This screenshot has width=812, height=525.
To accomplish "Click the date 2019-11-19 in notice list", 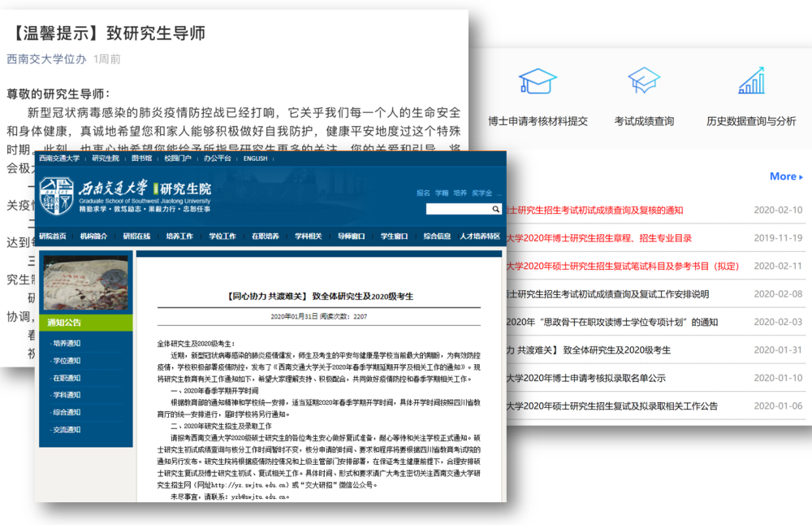I will click(778, 238).
